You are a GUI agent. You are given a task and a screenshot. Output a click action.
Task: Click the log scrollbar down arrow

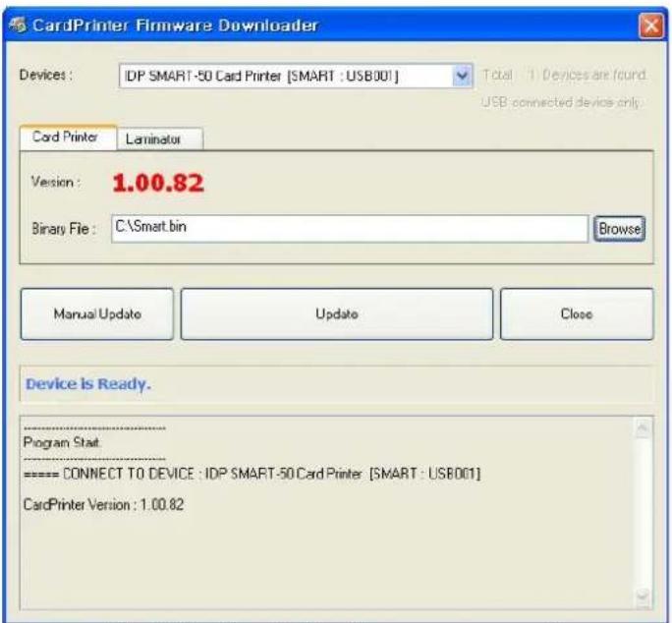pyautogui.click(x=643, y=596)
